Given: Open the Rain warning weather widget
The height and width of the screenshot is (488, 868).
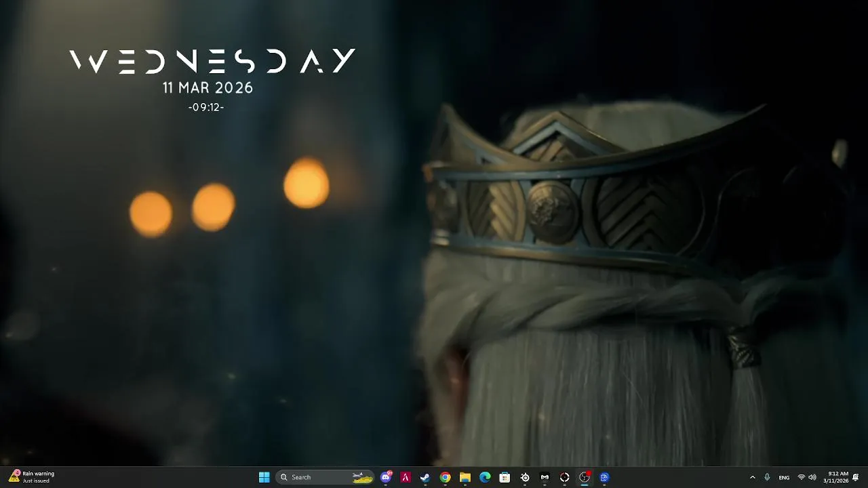Looking at the screenshot, I should (31, 477).
